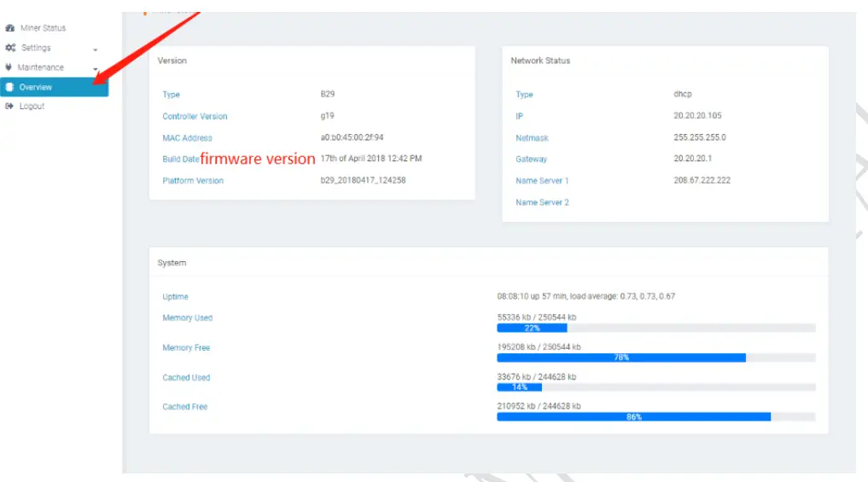
Task: Click the dhcp network type value
Action: tap(683, 94)
